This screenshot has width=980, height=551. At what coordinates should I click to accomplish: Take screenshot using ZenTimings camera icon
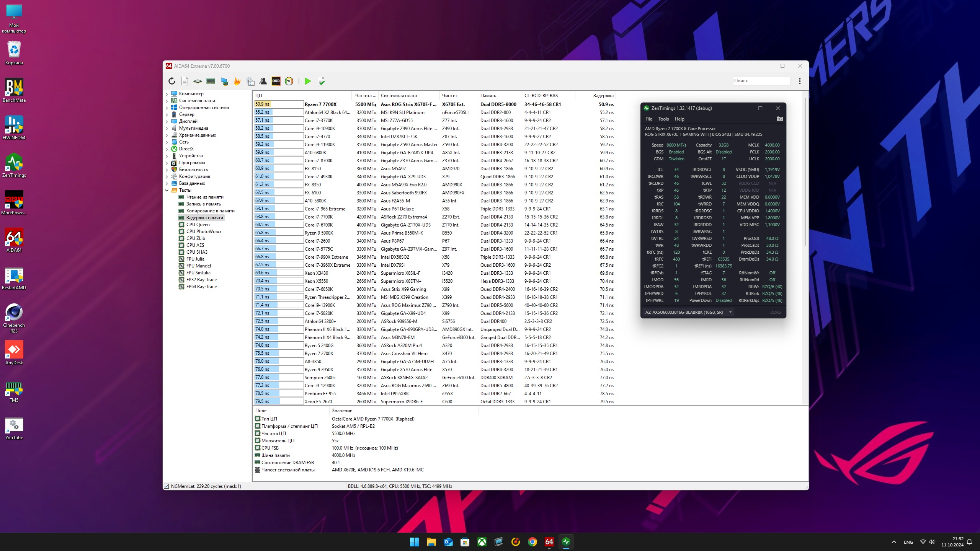779,119
